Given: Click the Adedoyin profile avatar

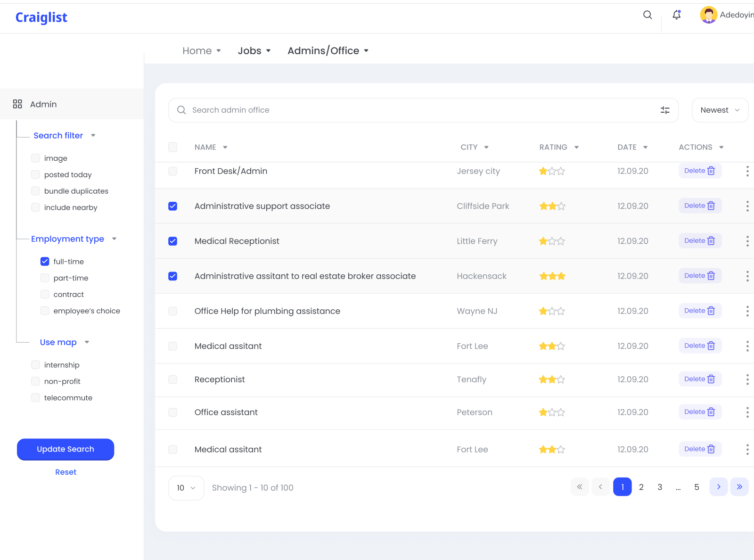Looking at the screenshot, I should coord(708,15).
